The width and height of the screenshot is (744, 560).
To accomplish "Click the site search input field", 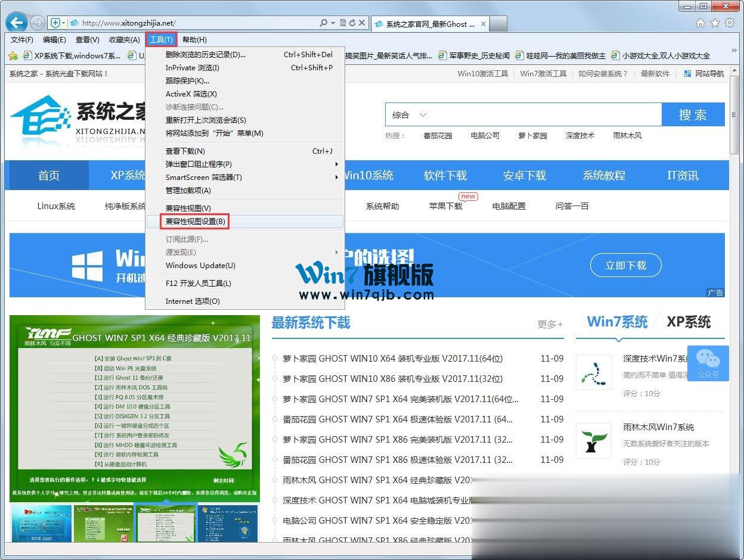I will pyautogui.click(x=542, y=115).
